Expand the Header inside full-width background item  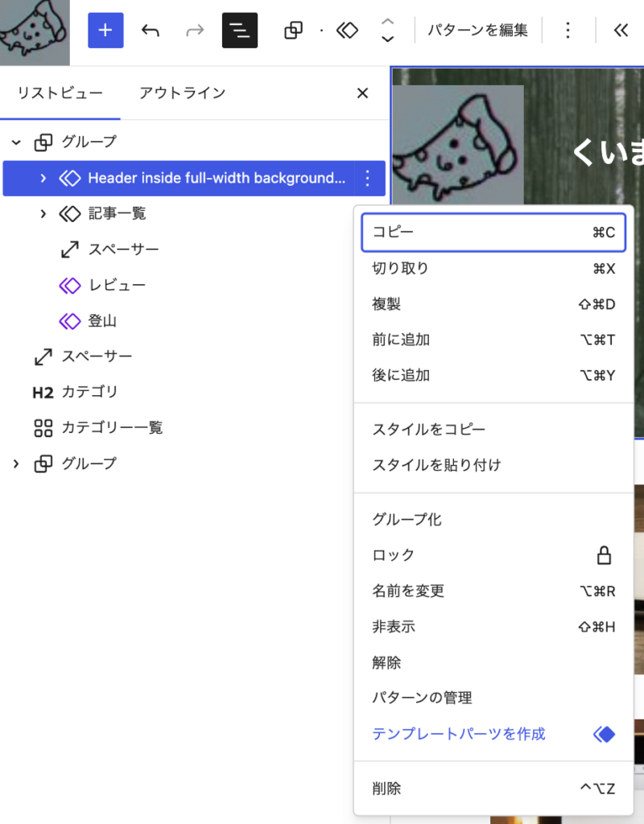(x=43, y=178)
